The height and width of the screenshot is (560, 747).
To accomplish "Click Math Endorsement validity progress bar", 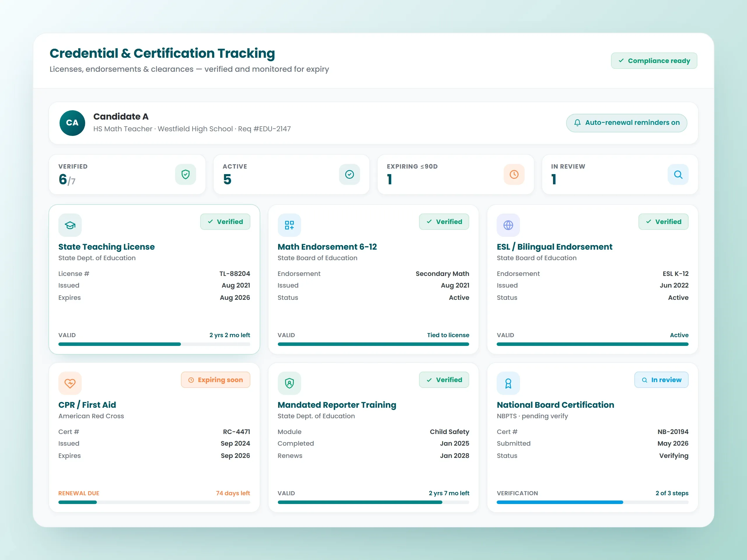I will [x=373, y=344].
